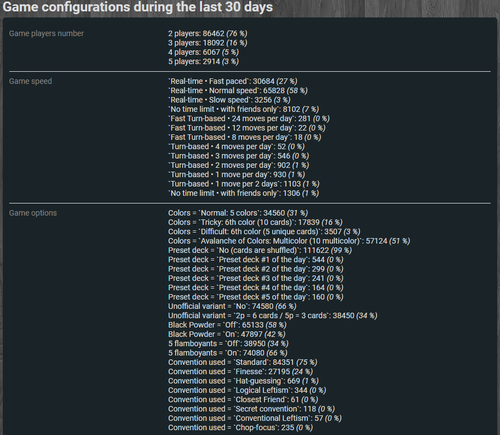The height and width of the screenshot is (435, 500).
Task: Click 'Preset deck = No (cards are shuffled)' line
Action: [x=260, y=250]
